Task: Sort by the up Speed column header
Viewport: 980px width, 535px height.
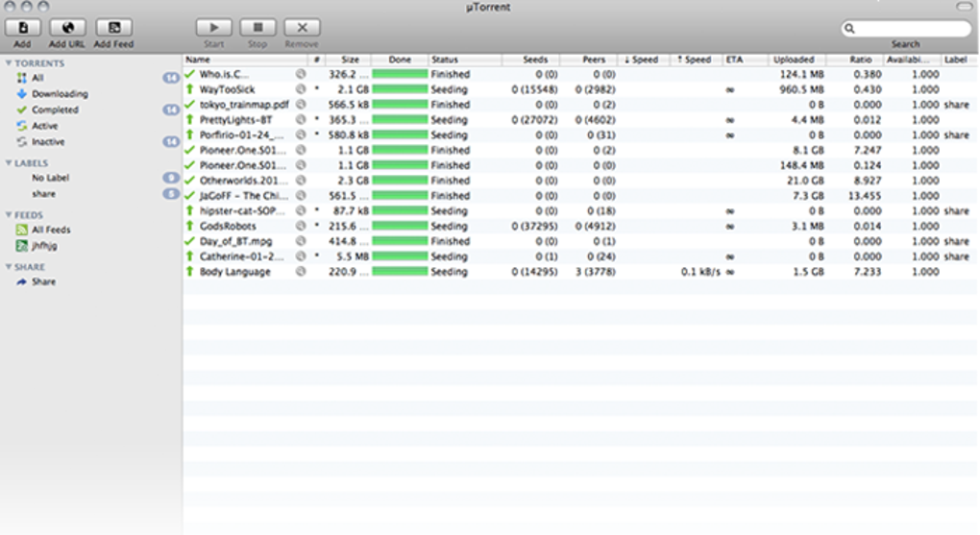Action: coord(697,60)
